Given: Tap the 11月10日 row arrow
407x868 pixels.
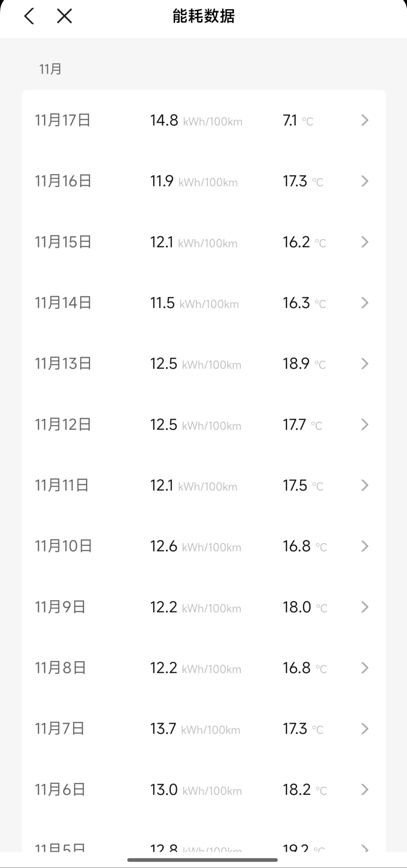Looking at the screenshot, I should (x=365, y=546).
